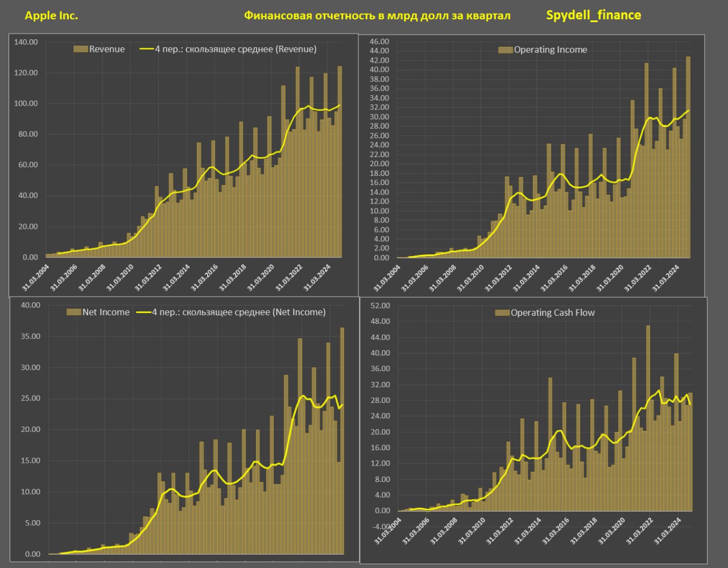
Task: Click the 31.03.2024 date label under Revenue chart
Action: 317,278
